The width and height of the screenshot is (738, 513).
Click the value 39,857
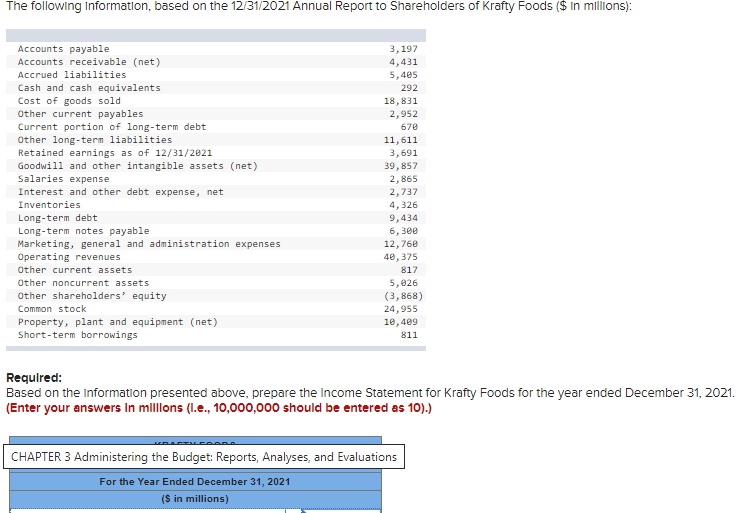click(401, 166)
